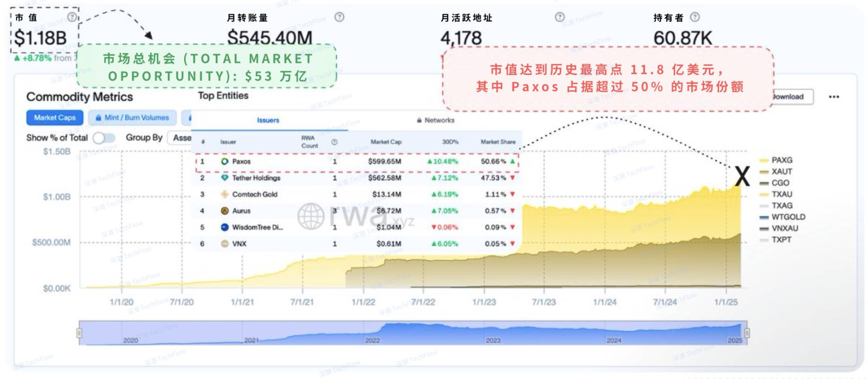Open the VNX issuer link
868x379 pixels.
[239, 244]
